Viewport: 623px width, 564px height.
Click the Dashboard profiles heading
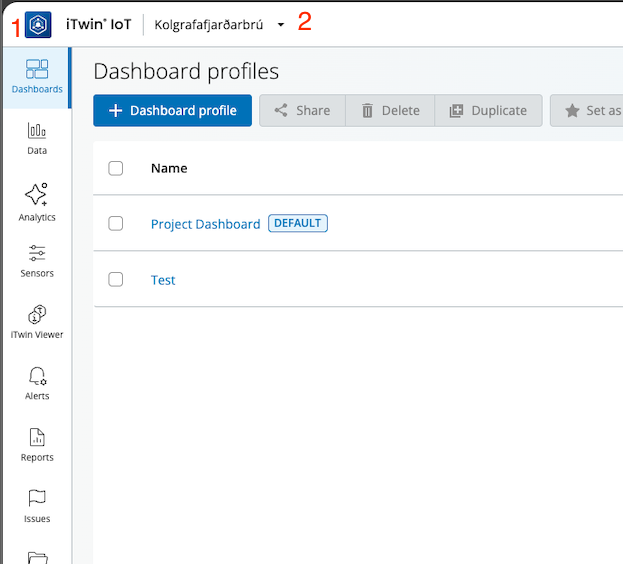(x=186, y=71)
